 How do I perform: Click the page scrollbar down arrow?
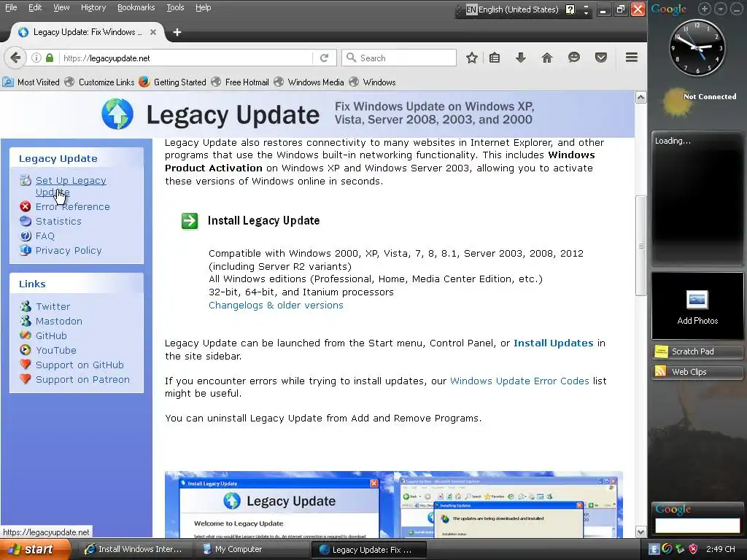640,532
